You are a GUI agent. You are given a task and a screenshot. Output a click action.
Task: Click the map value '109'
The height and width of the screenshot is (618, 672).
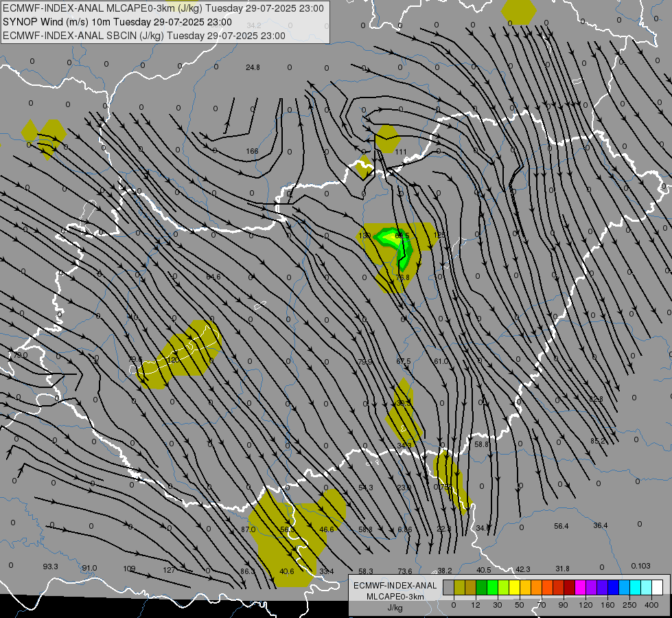coord(129,569)
